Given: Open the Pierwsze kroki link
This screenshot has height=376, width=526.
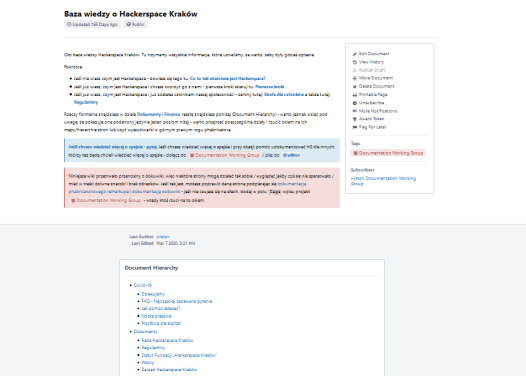Looking at the screenshot, I should [x=270, y=87].
